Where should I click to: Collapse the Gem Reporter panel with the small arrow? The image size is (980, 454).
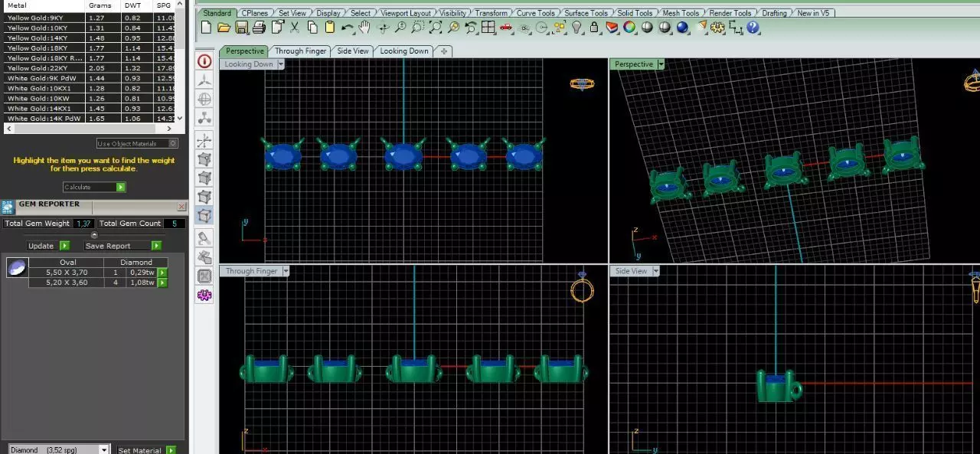point(94,235)
